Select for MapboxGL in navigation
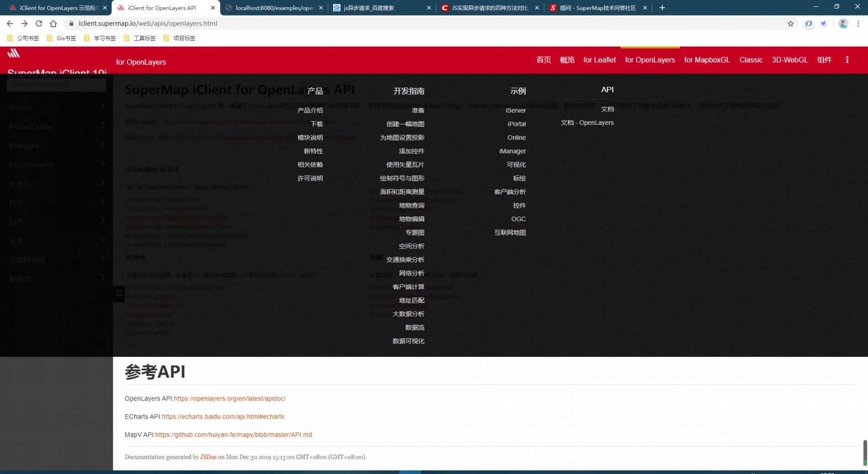Image resolution: width=868 pixels, height=474 pixels. (x=707, y=60)
